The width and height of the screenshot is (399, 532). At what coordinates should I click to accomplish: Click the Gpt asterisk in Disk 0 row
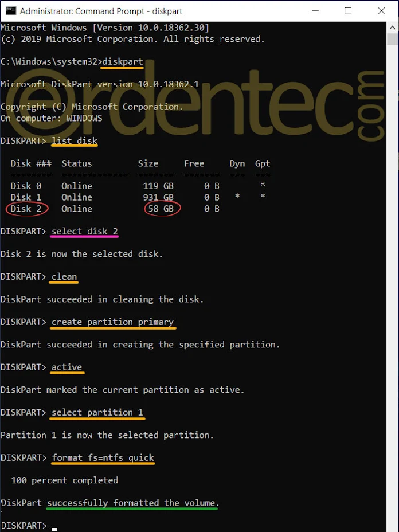click(x=263, y=185)
